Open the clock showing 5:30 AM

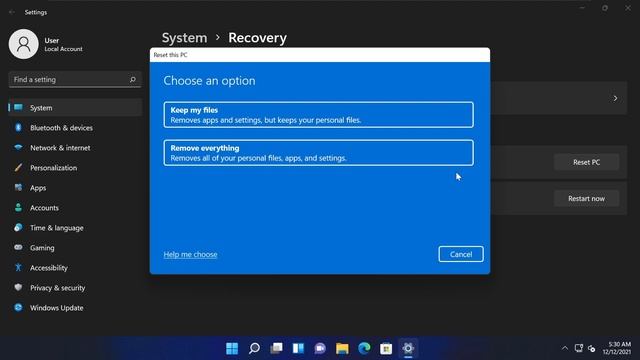[617, 348]
